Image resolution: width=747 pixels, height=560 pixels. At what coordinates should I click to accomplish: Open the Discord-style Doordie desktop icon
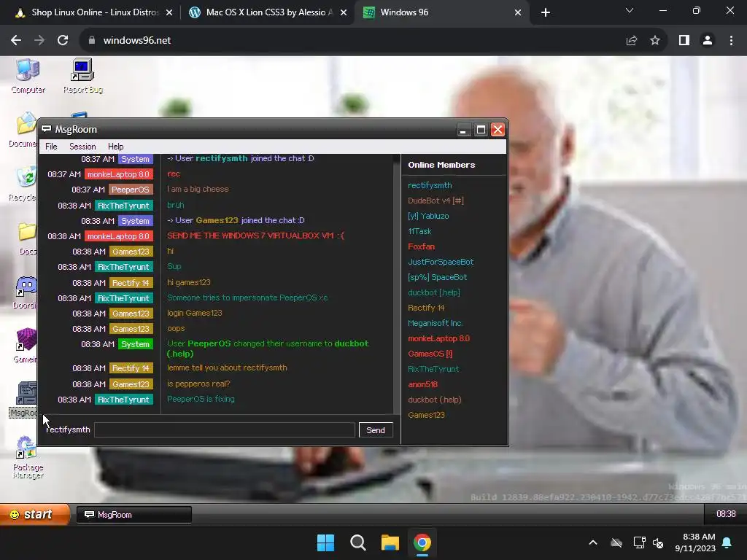(25, 292)
